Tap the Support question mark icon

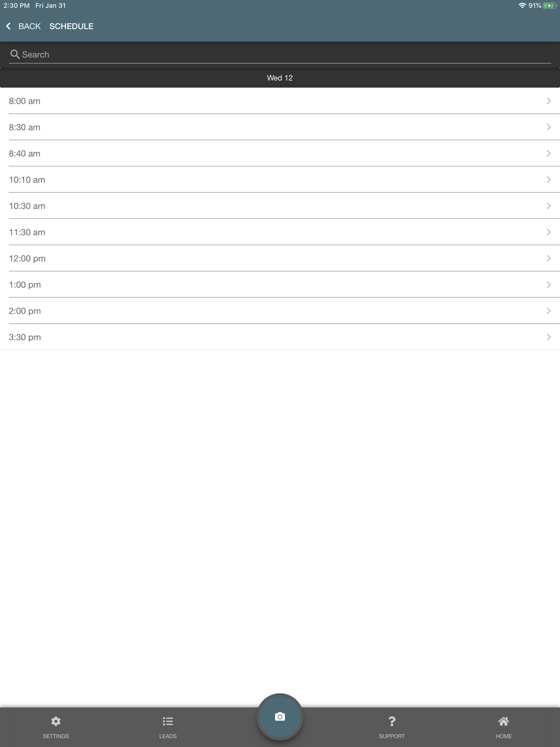coord(391,721)
